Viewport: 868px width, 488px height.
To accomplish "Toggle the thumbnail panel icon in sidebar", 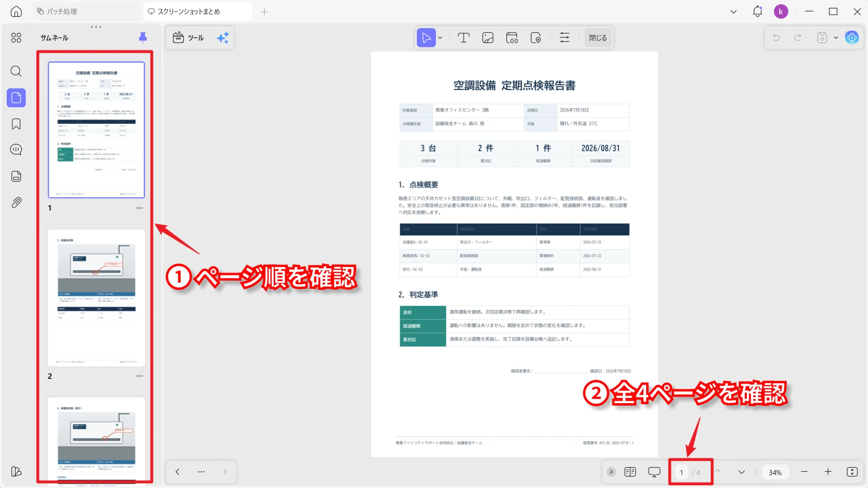I will [x=16, y=98].
